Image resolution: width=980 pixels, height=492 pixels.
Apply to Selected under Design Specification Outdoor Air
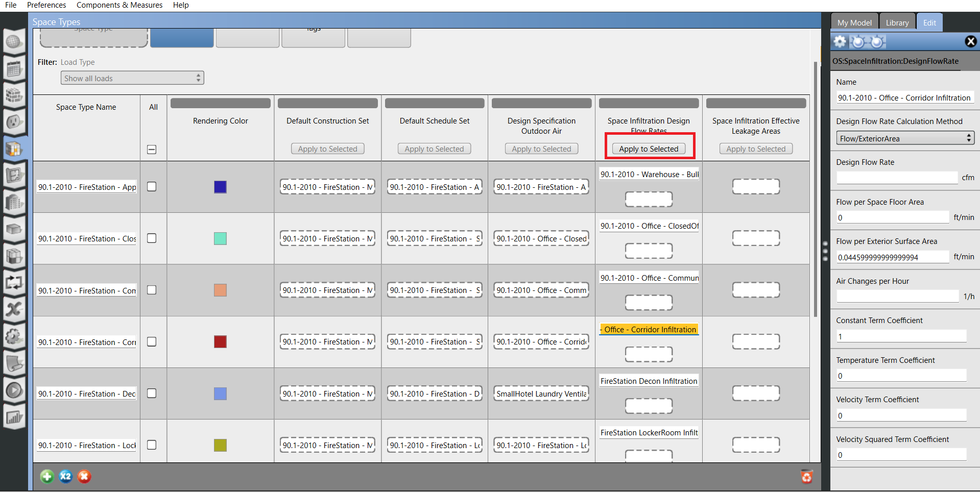(x=542, y=149)
